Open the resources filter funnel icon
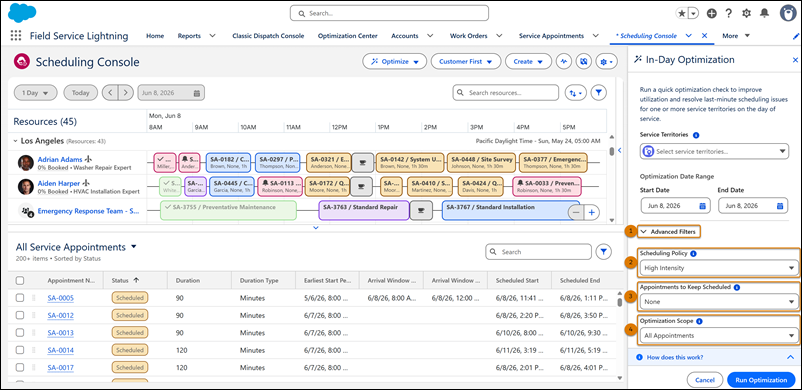The width and height of the screenshot is (802, 390). [x=599, y=93]
